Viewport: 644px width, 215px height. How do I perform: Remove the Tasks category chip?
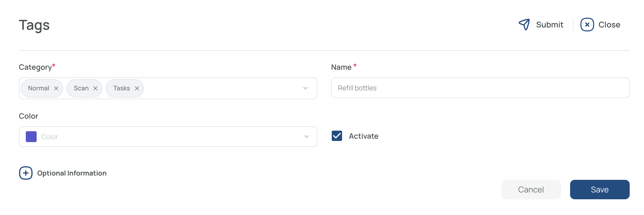point(137,88)
